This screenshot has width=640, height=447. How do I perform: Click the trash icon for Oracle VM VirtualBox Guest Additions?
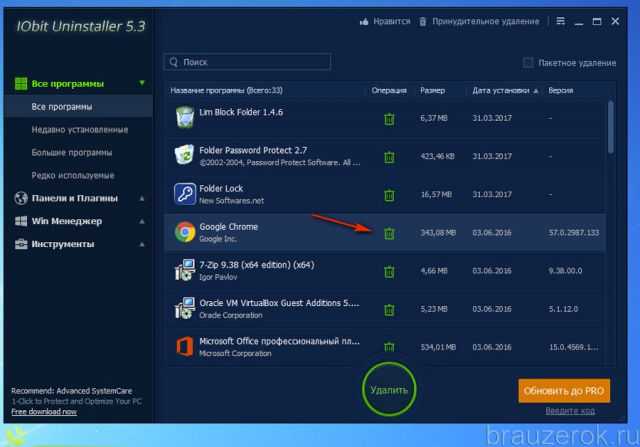389,309
